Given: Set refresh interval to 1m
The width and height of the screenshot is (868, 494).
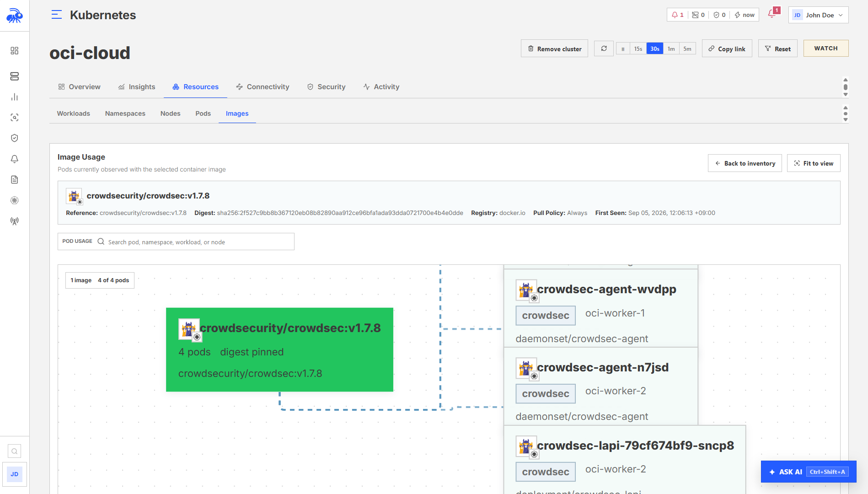Looking at the screenshot, I should click(x=671, y=49).
